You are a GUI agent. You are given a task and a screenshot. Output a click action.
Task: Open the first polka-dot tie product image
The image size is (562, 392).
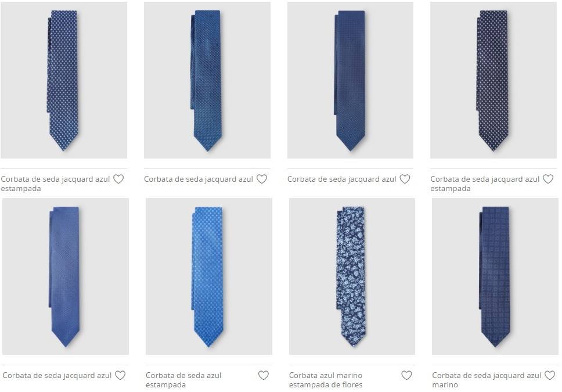[x=64, y=80]
